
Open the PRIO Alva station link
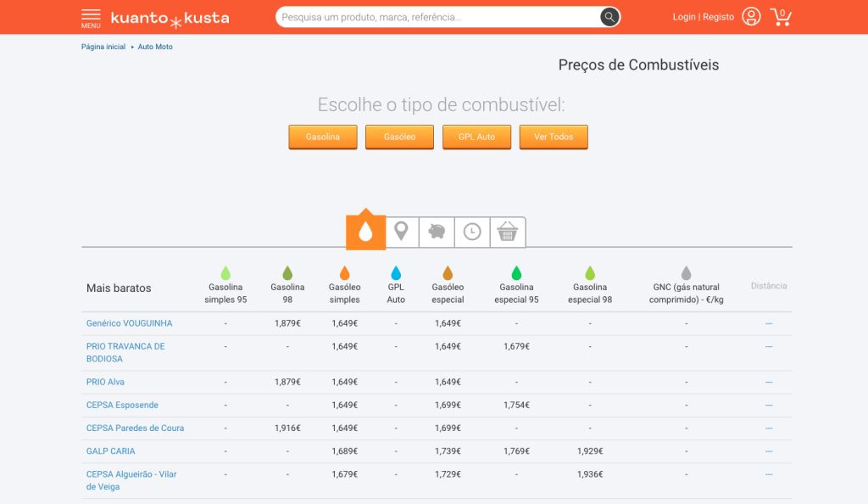[x=105, y=382]
